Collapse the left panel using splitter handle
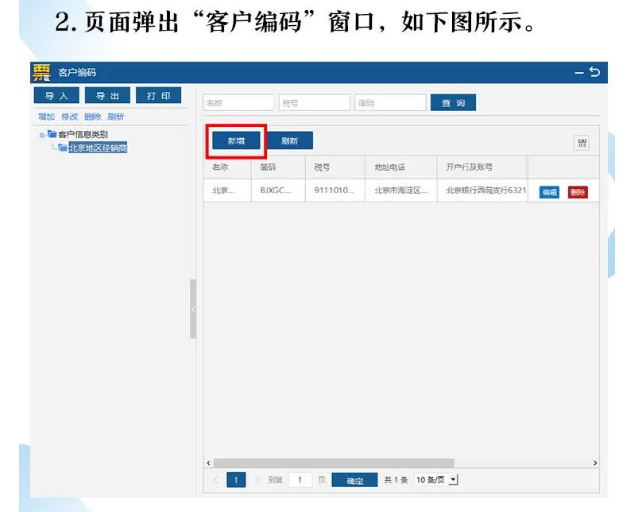Screen dimensions: 644x512 [193, 309]
